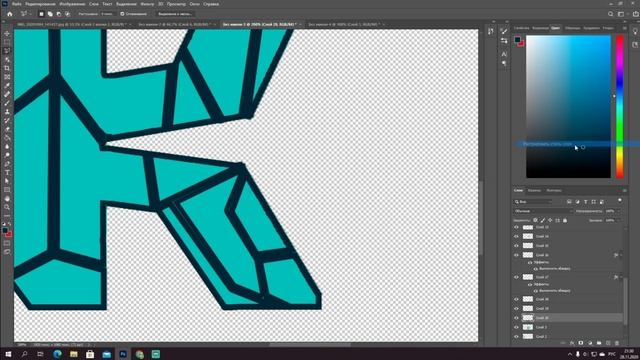This screenshot has width=640, height=360.
Task: Open the search icon at top right
Action: (611, 14)
